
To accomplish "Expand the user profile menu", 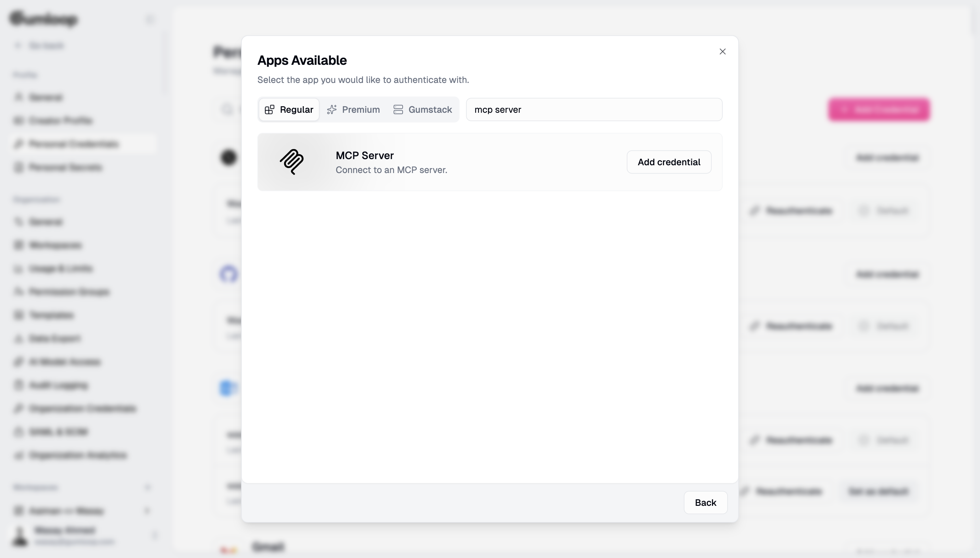I will click(155, 535).
